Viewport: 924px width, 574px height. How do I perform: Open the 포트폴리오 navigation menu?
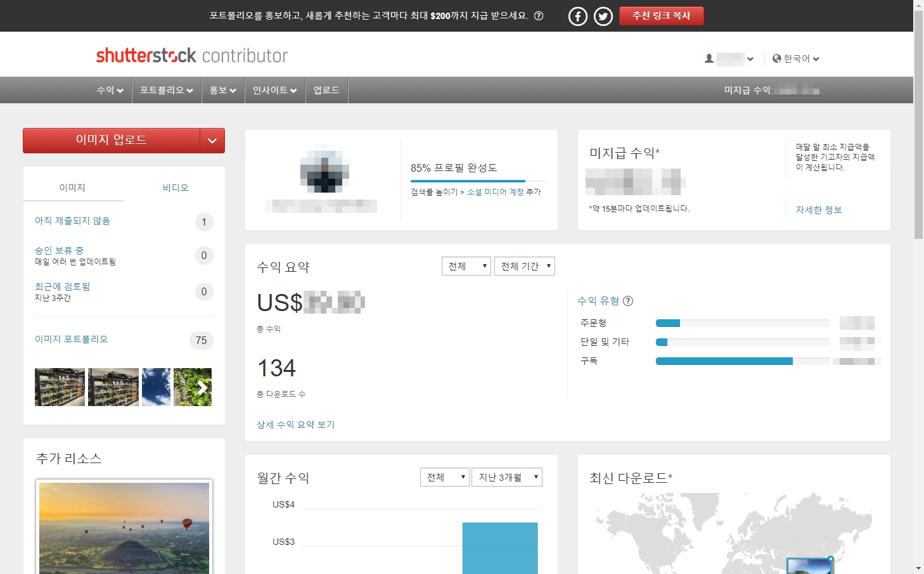(x=167, y=91)
